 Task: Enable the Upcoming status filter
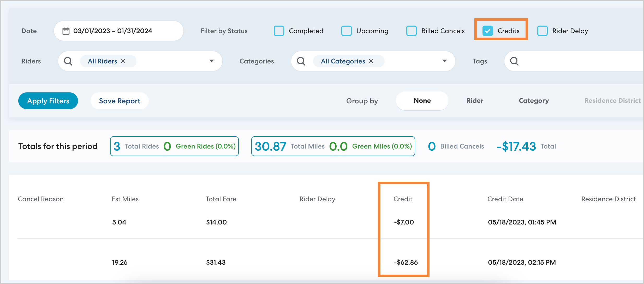[346, 31]
